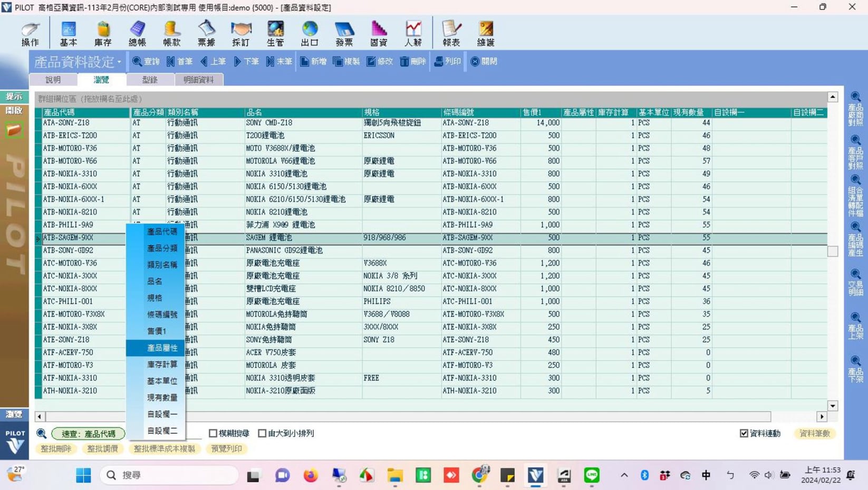The image size is (868, 490).
Task: Open the 生管 production module
Action: pos(275,34)
